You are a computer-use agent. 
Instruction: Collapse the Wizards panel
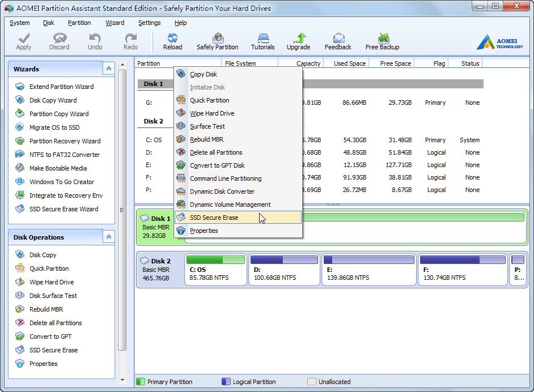[108, 69]
